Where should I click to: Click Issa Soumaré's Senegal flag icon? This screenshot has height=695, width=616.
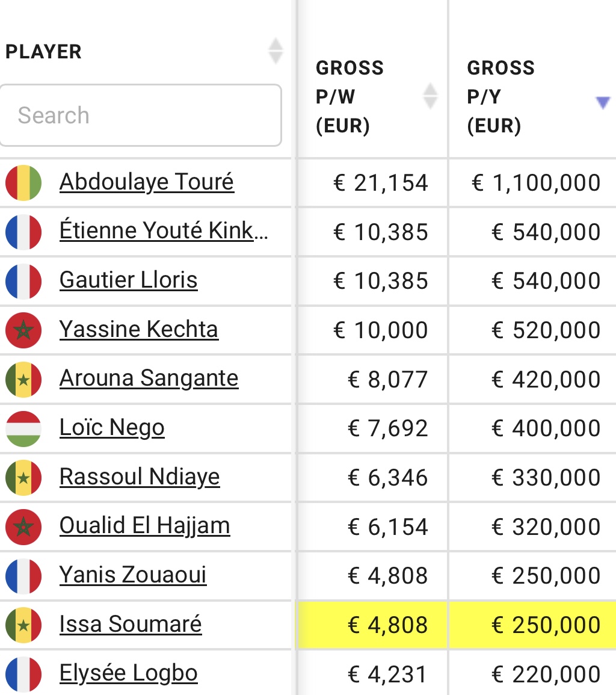click(x=23, y=625)
